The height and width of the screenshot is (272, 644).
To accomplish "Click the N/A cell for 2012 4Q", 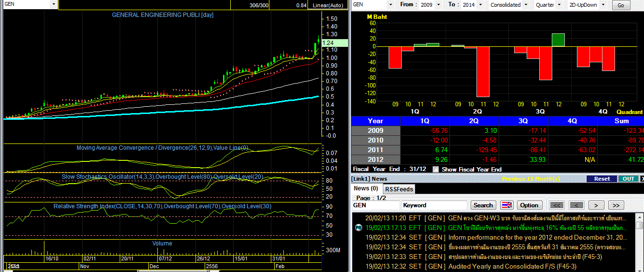I will (574, 159).
